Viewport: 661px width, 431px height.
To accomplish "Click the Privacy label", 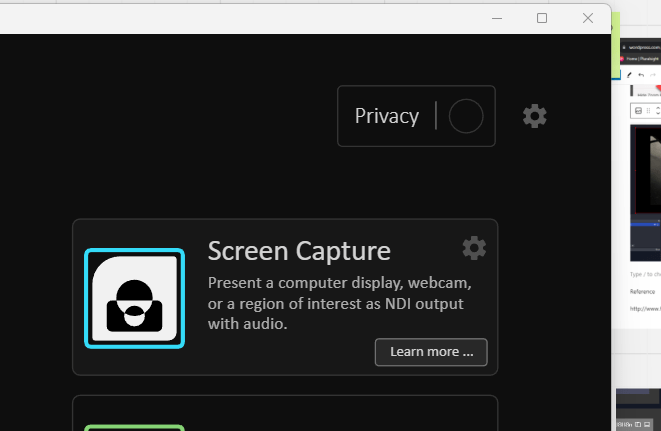I will point(387,116).
